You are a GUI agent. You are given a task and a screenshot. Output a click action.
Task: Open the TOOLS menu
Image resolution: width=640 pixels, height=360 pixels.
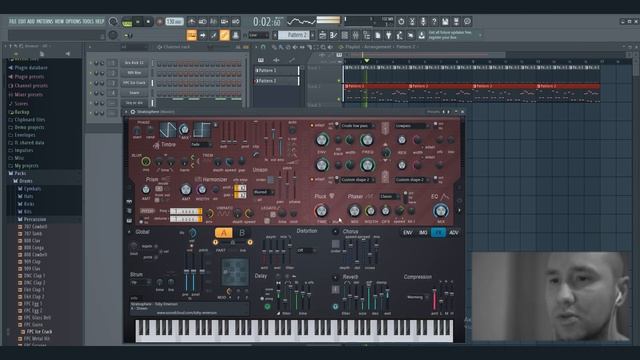pyautogui.click(x=88, y=21)
